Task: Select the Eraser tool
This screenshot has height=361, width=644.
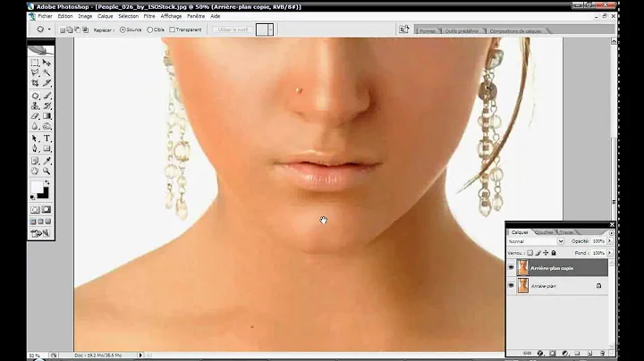Action: point(35,116)
